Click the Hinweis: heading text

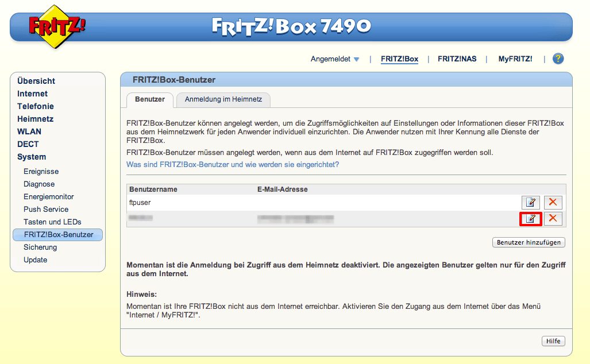(141, 295)
